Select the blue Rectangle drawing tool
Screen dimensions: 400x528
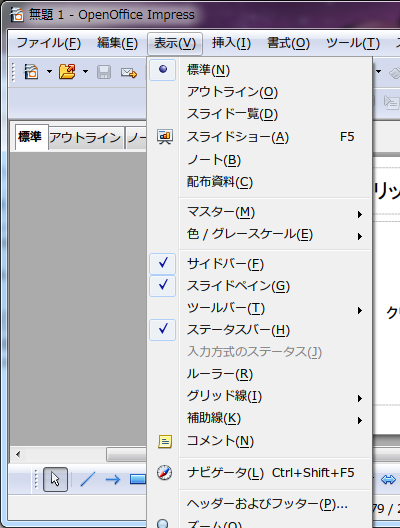pyautogui.click(x=138, y=480)
